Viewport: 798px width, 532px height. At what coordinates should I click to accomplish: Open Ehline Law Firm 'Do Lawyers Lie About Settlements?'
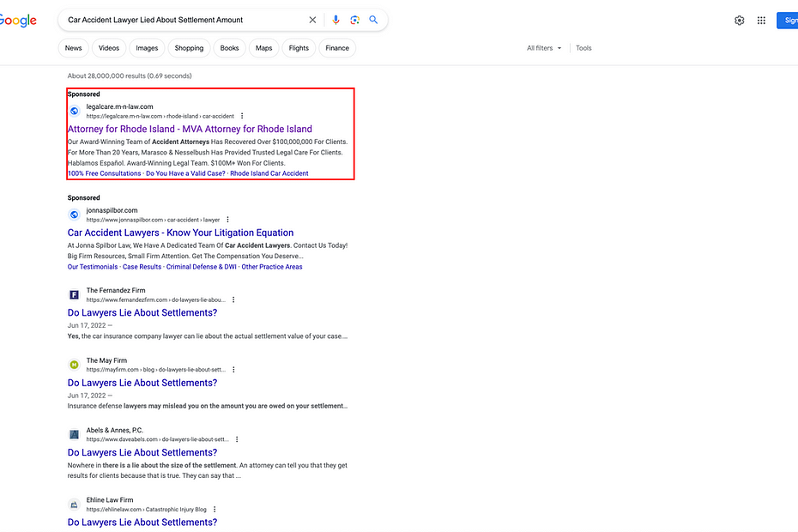pos(142,523)
